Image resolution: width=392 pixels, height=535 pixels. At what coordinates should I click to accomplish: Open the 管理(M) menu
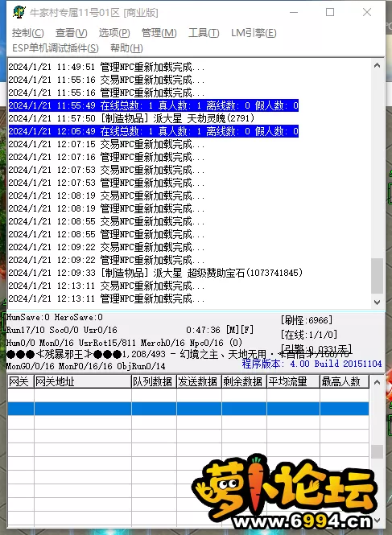(159, 33)
